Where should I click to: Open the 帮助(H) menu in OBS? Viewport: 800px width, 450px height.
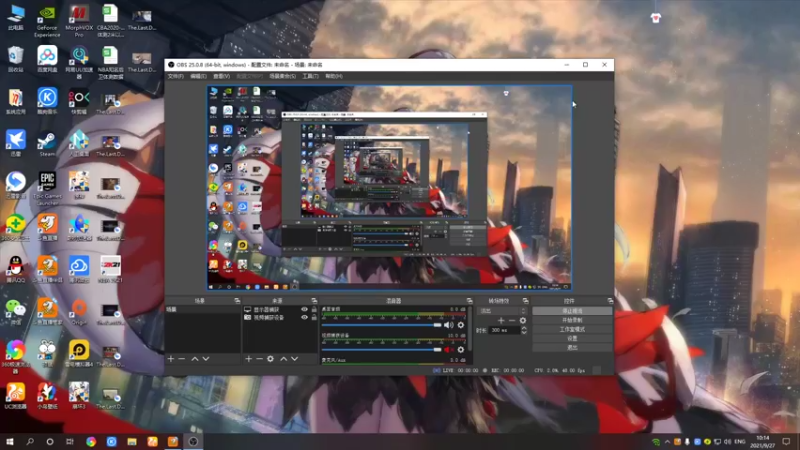334,76
